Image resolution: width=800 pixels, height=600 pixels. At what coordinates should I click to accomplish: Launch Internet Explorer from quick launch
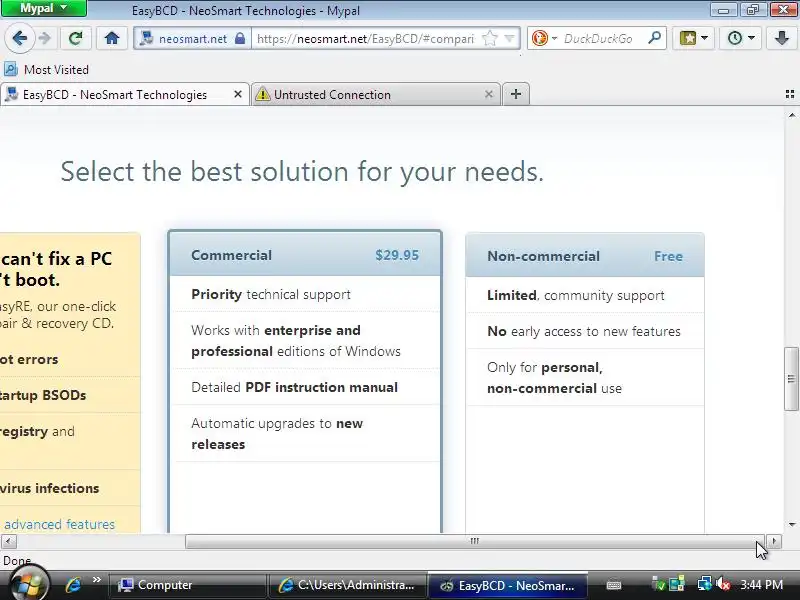point(72,585)
